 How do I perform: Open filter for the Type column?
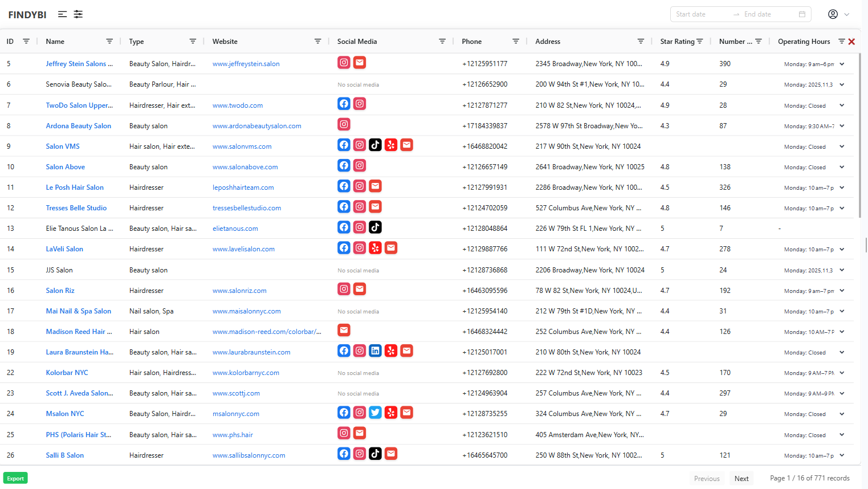[x=193, y=41]
